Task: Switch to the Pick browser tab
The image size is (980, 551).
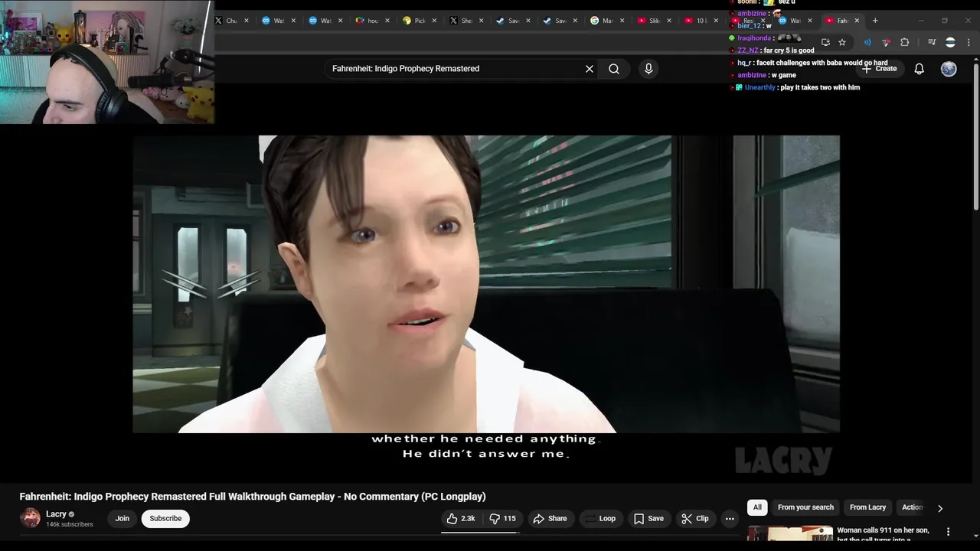Action: click(x=418, y=21)
